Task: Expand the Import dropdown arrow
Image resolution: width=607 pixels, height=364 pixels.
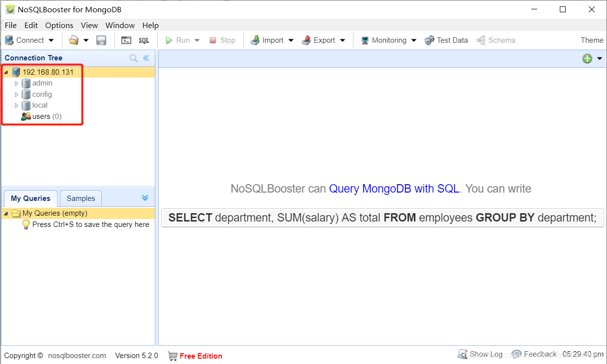Action: (291, 40)
